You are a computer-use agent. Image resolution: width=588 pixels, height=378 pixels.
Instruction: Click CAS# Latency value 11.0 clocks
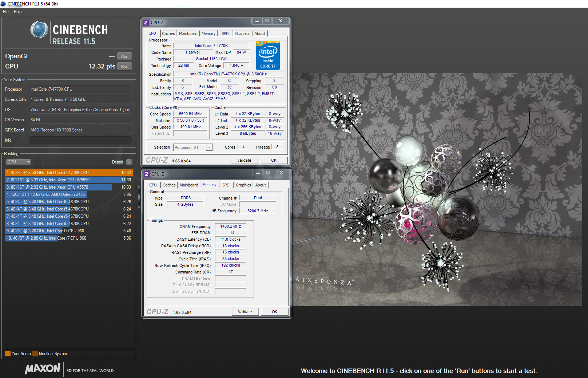click(x=231, y=239)
